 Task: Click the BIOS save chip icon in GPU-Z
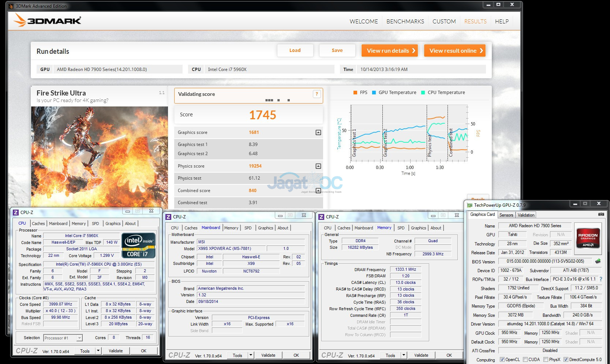tap(598, 261)
